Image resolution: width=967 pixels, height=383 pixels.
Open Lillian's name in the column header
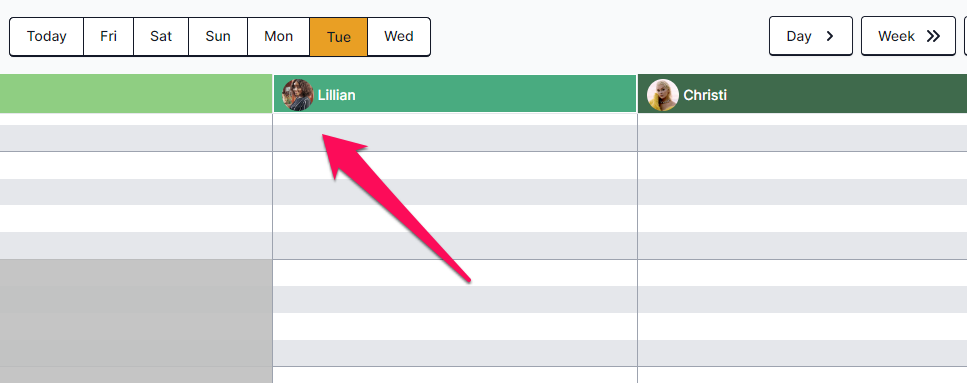pos(336,95)
